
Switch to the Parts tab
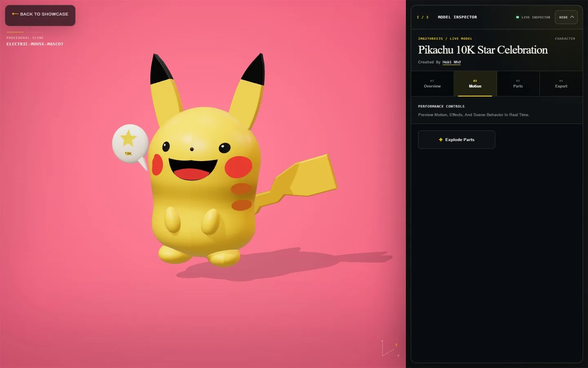tap(518, 84)
